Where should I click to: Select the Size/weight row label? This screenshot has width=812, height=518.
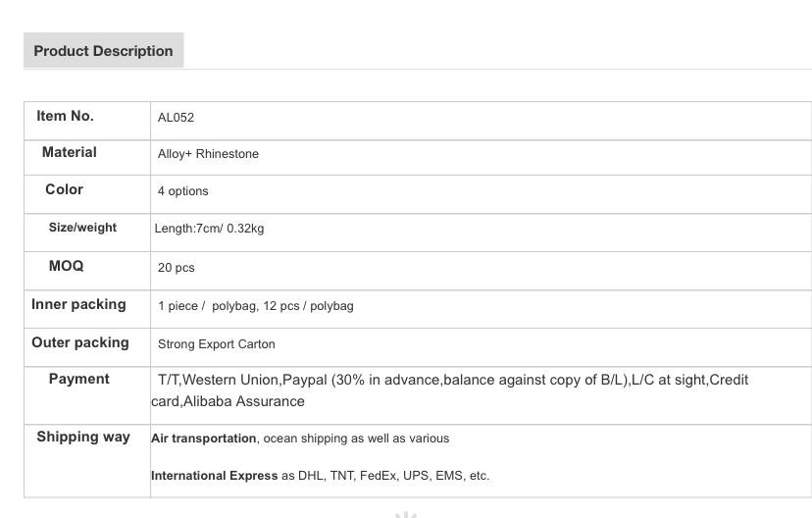tap(82, 228)
